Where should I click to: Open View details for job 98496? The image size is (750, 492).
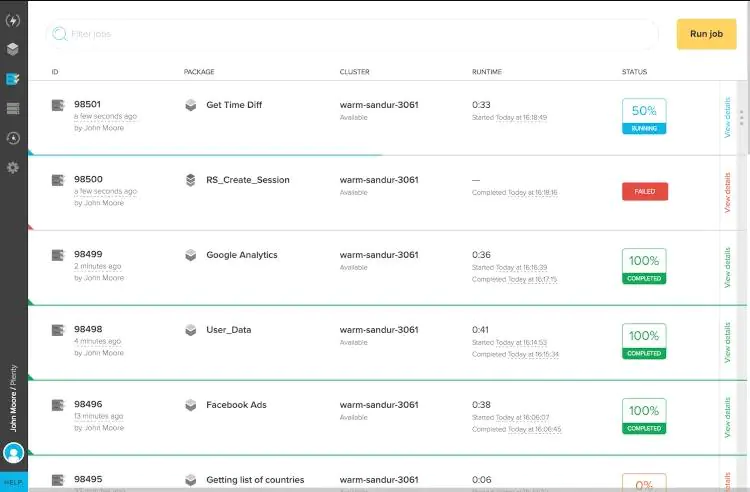click(728, 417)
